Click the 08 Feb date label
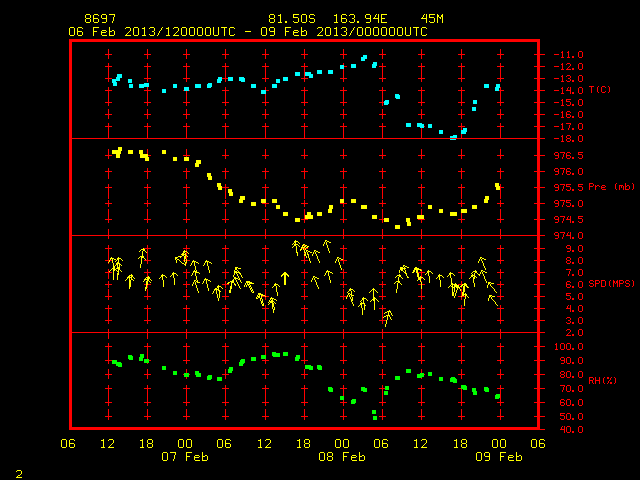The image size is (640, 480). pyautogui.click(x=342, y=457)
